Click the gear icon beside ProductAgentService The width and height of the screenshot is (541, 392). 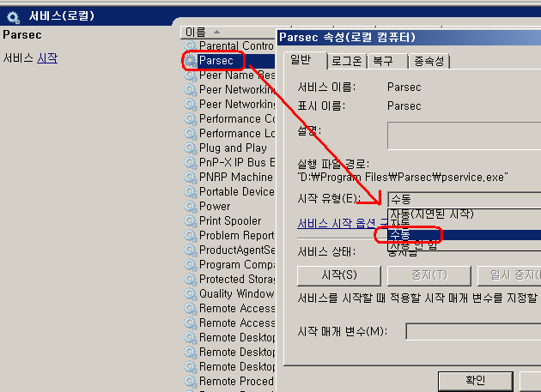(x=190, y=250)
